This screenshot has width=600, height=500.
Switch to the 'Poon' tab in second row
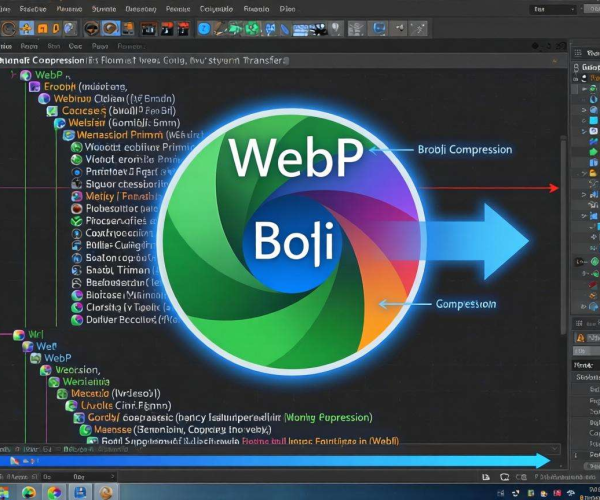click(x=29, y=46)
